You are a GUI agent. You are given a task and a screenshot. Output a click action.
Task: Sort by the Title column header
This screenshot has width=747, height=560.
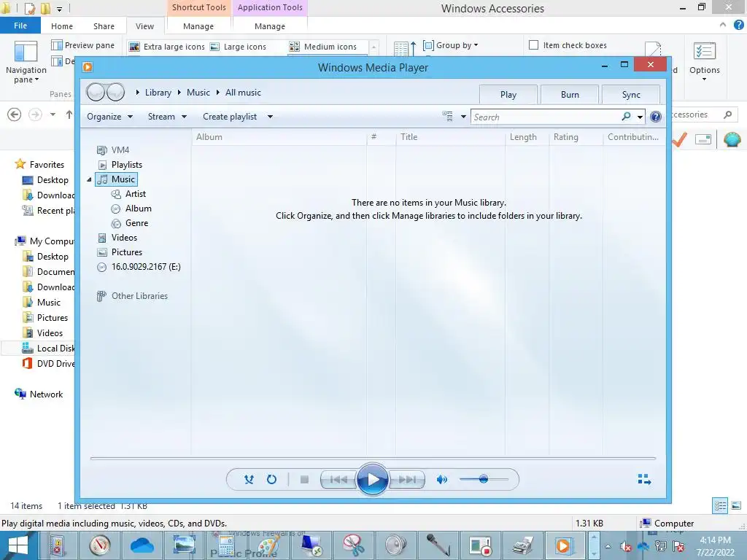pos(450,137)
